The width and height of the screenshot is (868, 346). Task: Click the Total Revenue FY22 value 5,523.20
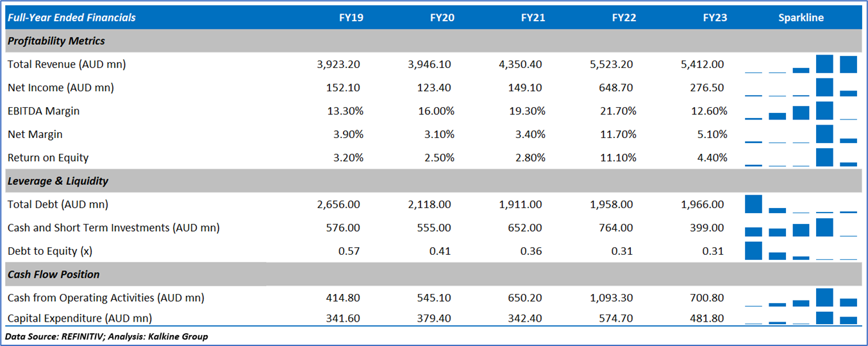point(613,64)
